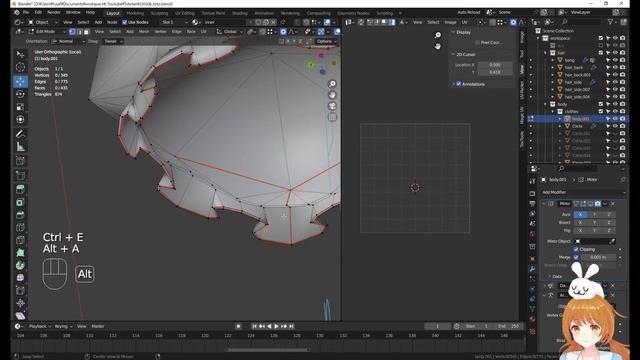Enable vertex select mode
The height and width of the screenshot is (360, 640).
[x=72, y=31]
